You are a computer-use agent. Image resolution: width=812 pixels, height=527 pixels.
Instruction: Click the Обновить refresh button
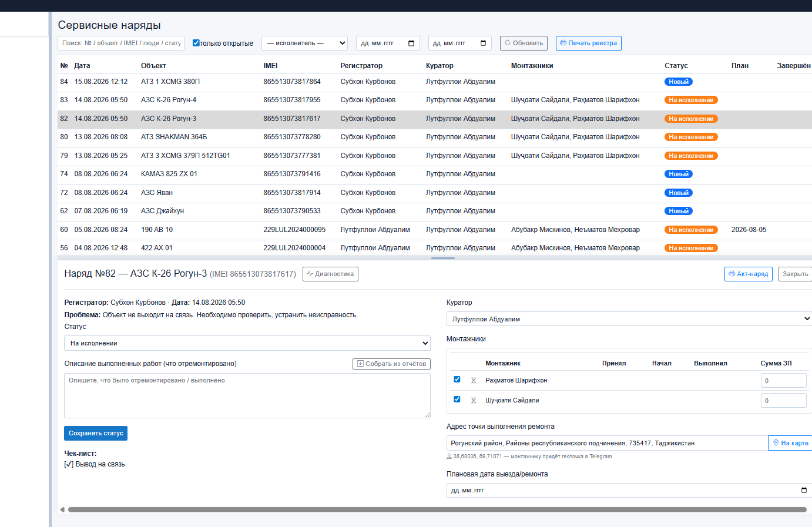524,43
